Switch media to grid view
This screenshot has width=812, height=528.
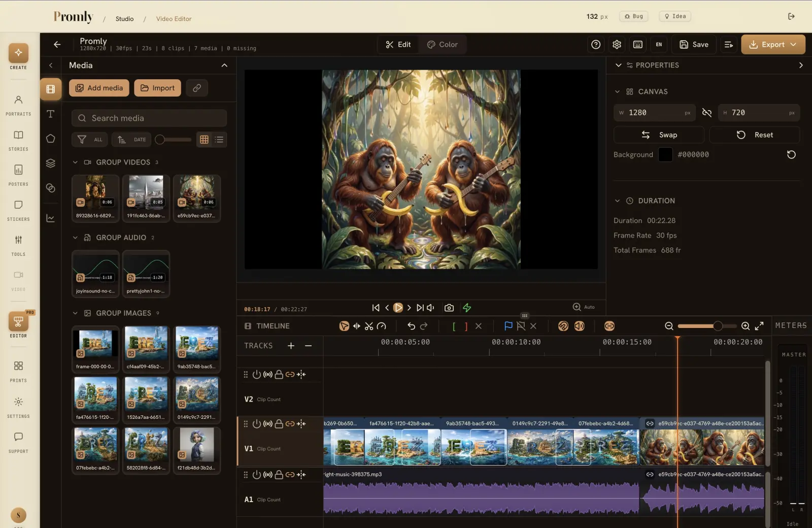click(204, 140)
